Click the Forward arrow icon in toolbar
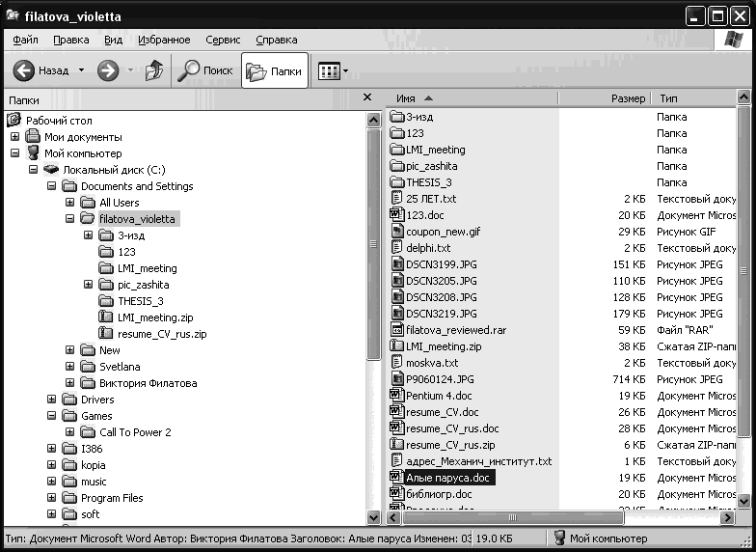The width and height of the screenshot is (756, 552). pos(108,70)
